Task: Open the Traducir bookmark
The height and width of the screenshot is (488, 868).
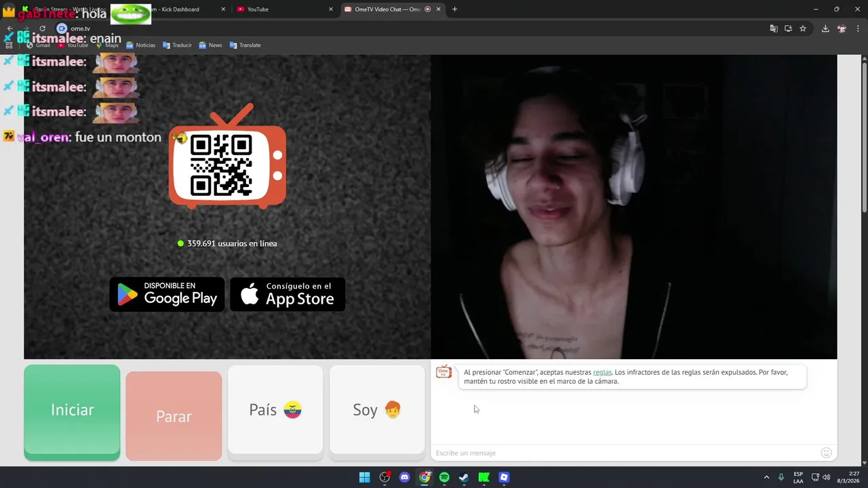Action: [177, 45]
